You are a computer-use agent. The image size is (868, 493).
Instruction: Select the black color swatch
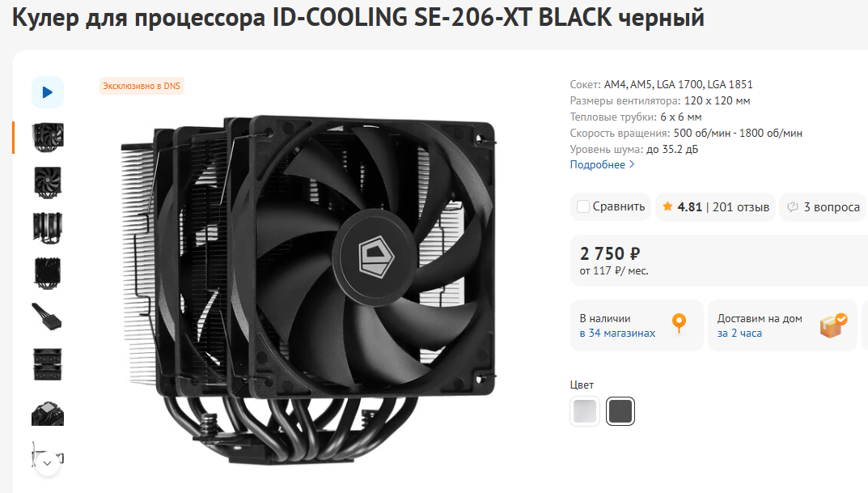pos(620,411)
